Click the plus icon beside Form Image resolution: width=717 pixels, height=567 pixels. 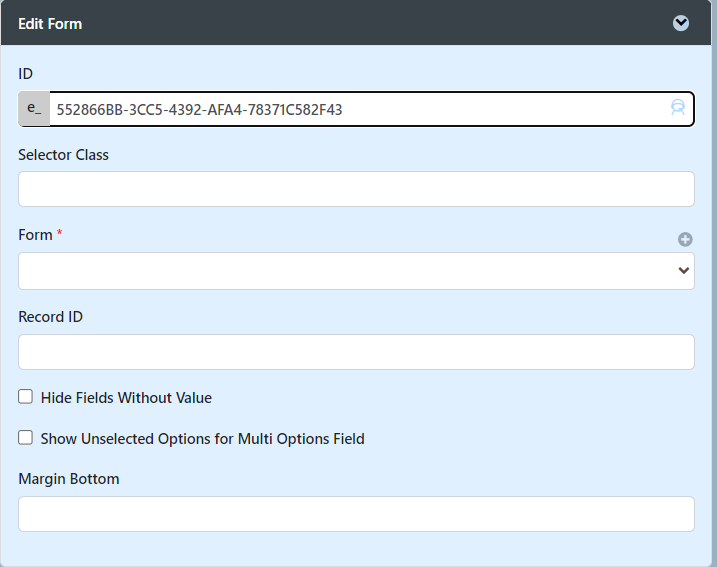(x=685, y=239)
